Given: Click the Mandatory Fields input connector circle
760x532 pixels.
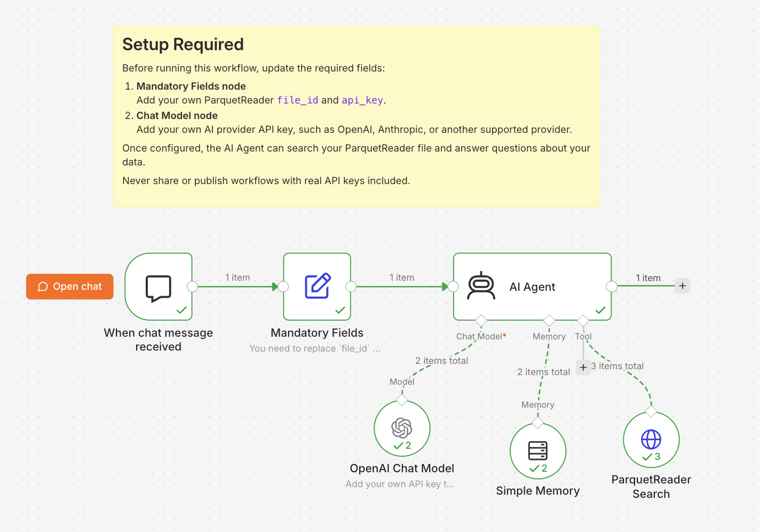Looking at the screenshot, I should [283, 287].
